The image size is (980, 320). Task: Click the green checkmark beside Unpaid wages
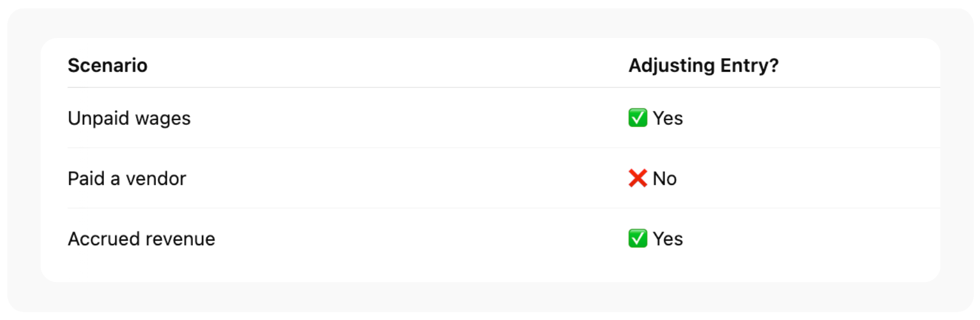pyautogui.click(x=637, y=118)
